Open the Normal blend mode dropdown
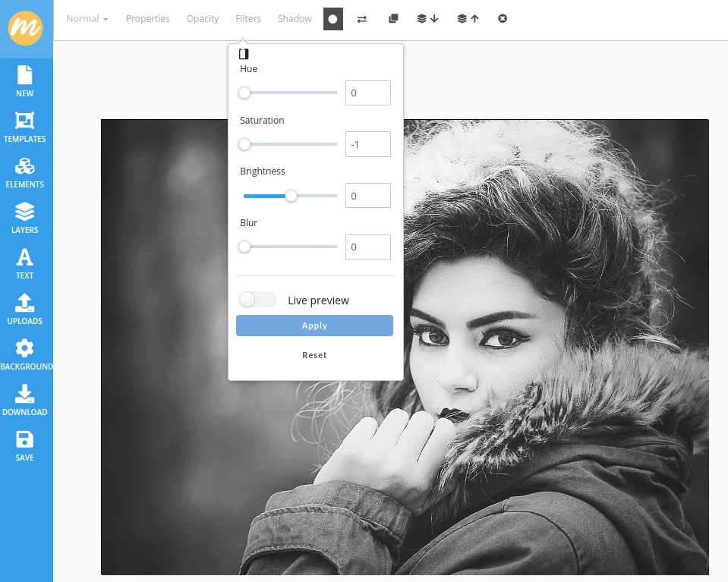The width and height of the screenshot is (728, 582). [x=87, y=19]
